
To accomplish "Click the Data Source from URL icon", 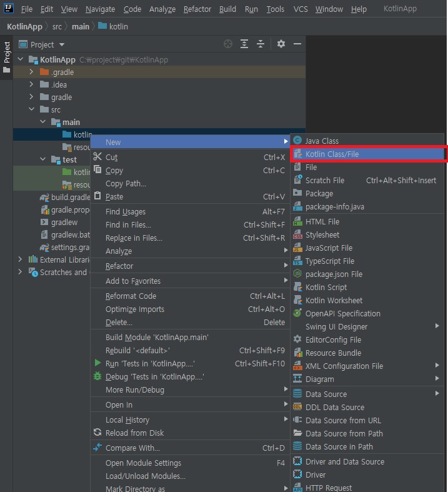I will pyautogui.click(x=297, y=420).
